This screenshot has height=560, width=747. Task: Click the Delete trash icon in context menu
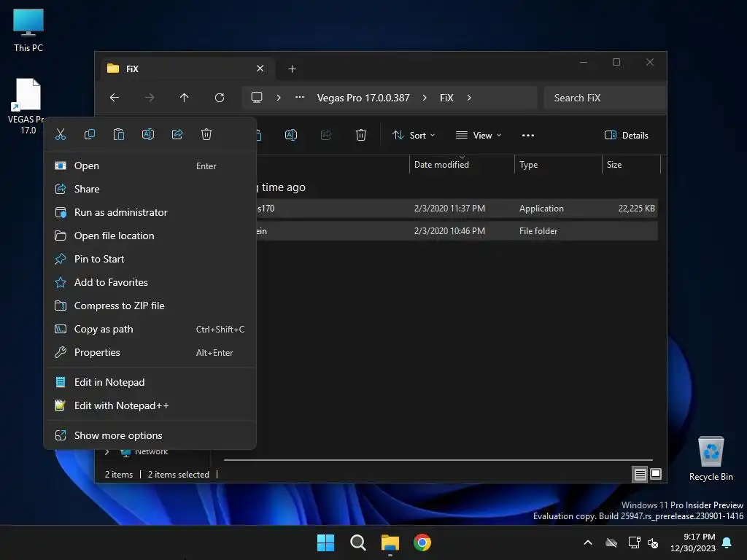(206, 134)
